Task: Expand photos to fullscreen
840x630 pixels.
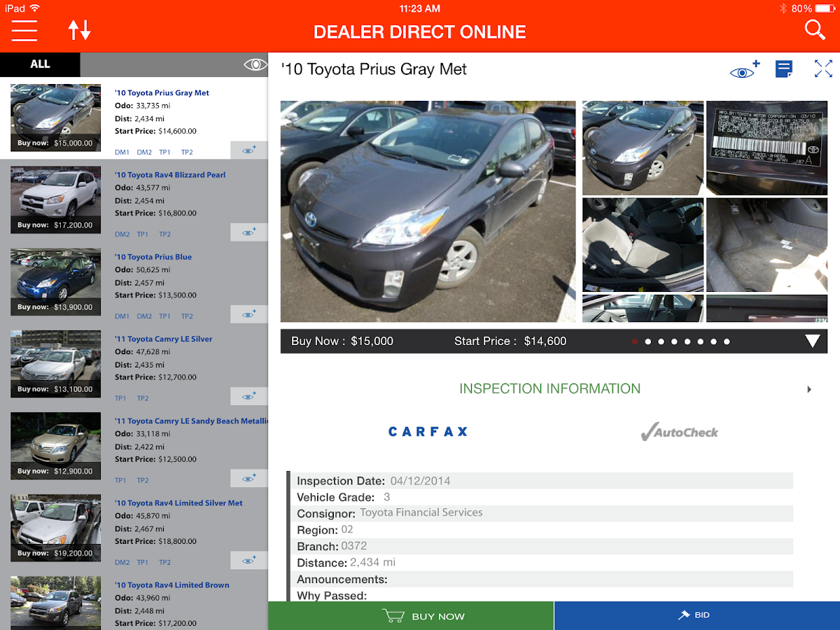Action: tap(823, 69)
